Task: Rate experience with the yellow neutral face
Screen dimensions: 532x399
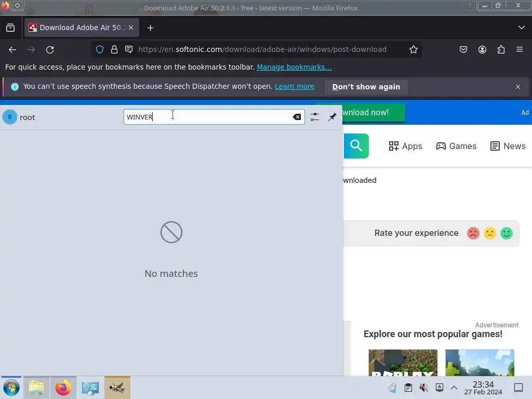Action: click(490, 233)
